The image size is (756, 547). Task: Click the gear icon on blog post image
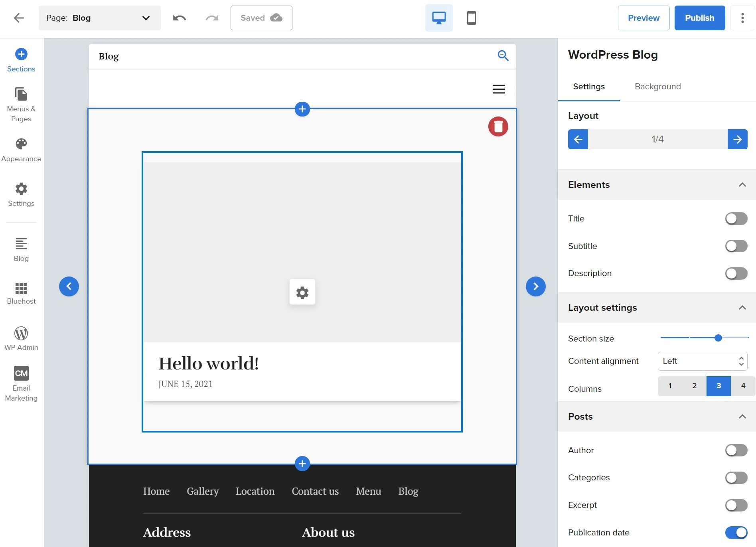tap(302, 292)
